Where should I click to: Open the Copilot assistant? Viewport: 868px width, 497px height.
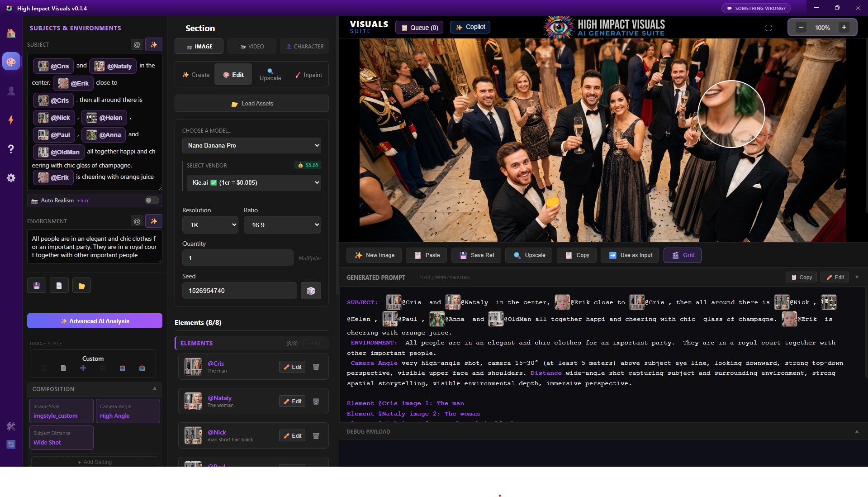[x=470, y=27]
